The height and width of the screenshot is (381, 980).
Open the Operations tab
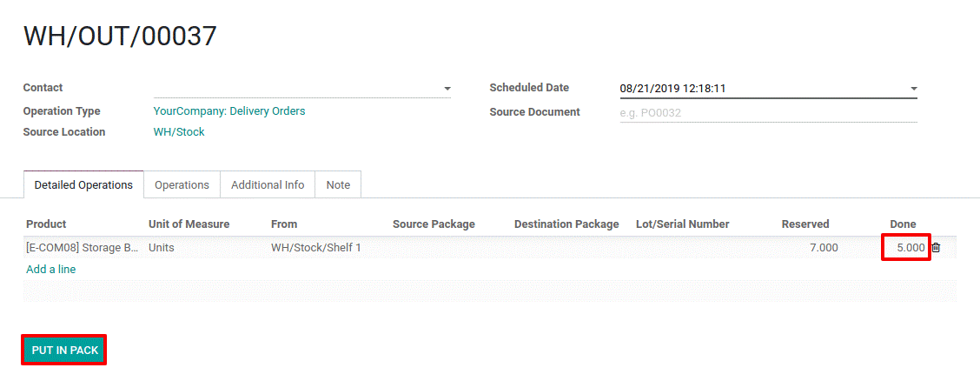(182, 185)
